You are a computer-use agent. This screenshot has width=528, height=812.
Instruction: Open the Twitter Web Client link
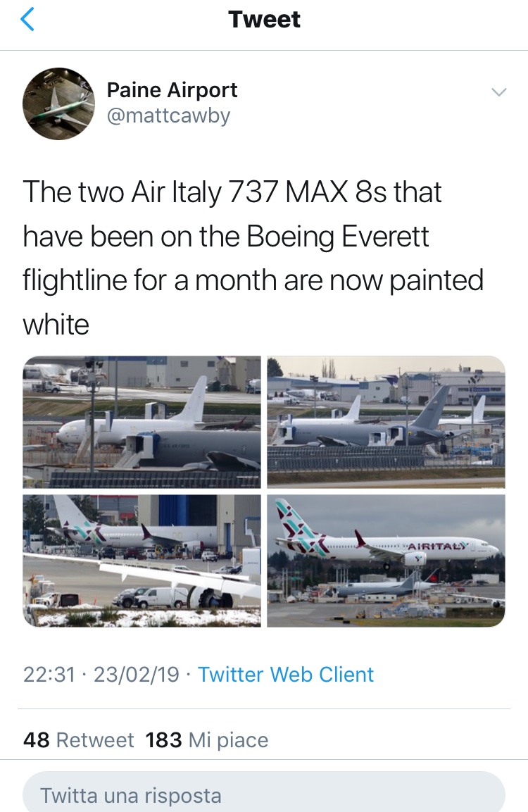coord(286,674)
